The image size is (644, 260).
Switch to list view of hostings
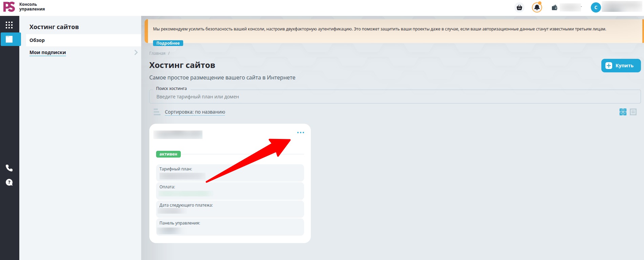pyautogui.click(x=633, y=112)
